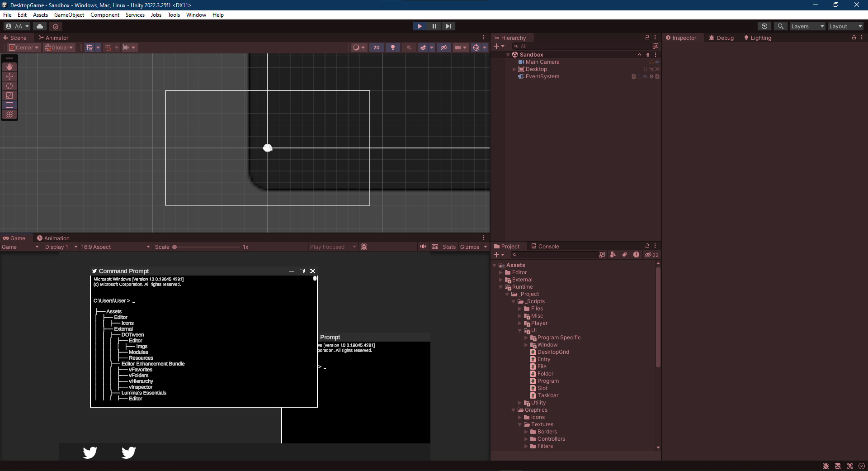The width and height of the screenshot is (868, 471).
Task: Toggle hidden packages count (22) in Project
Action: [651, 255]
